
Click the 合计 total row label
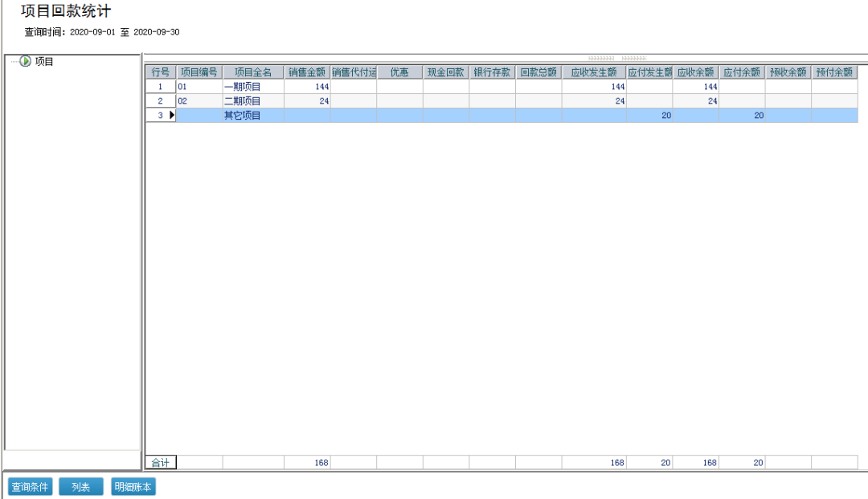[161, 463]
